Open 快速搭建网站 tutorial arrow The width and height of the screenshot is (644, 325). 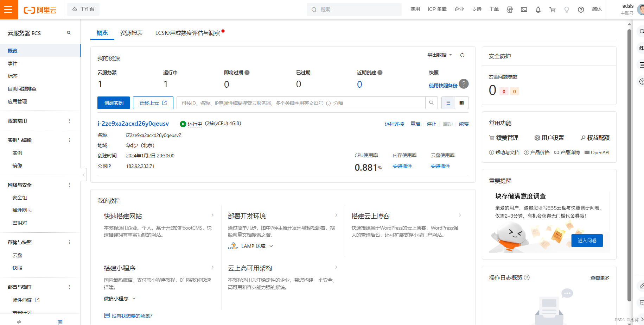tap(212, 215)
